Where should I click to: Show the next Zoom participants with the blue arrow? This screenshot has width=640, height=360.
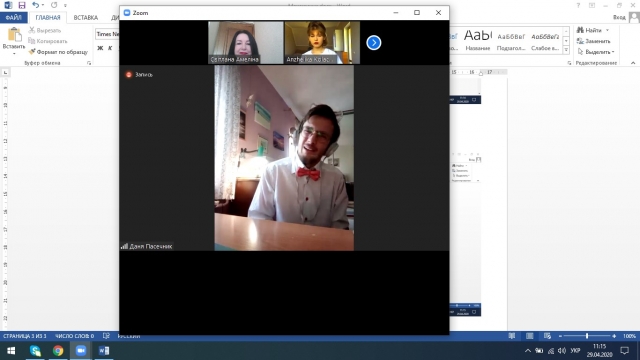(x=373, y=43)
